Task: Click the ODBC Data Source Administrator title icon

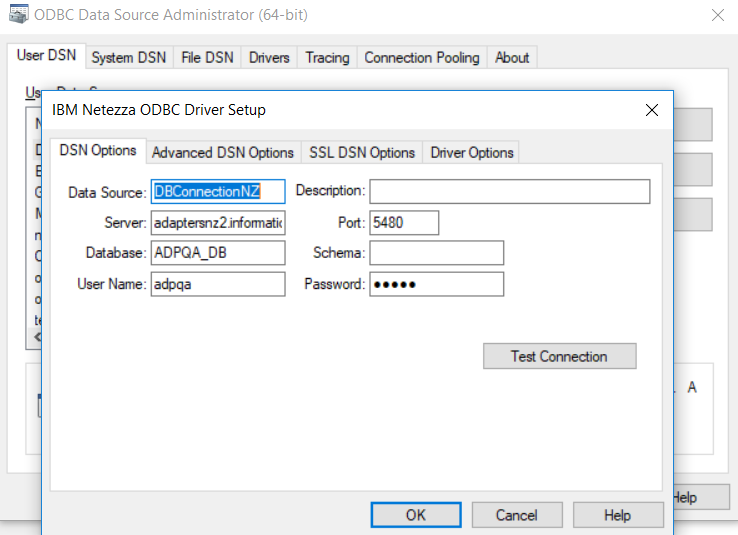Action: tap(19, 14)
